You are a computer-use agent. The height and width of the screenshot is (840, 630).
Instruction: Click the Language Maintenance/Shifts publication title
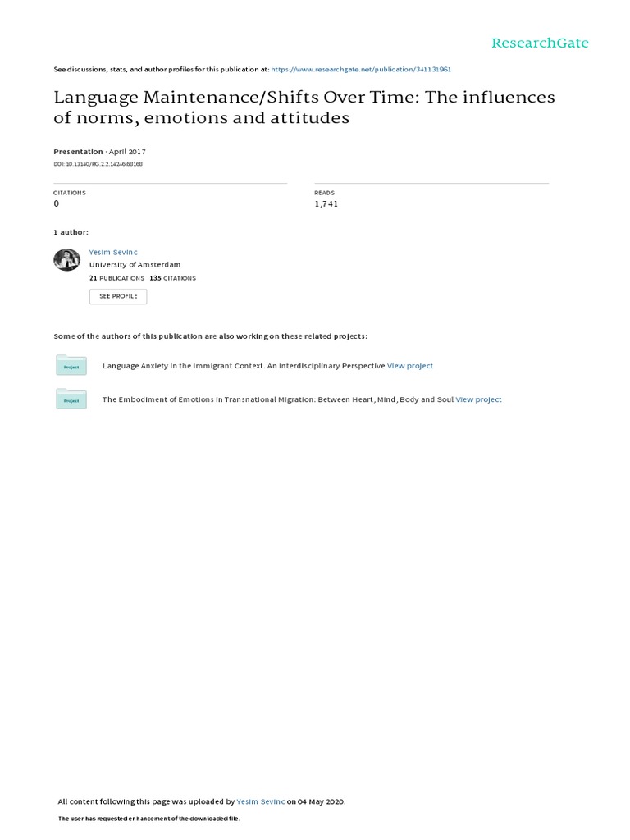[x=304, y=107]
